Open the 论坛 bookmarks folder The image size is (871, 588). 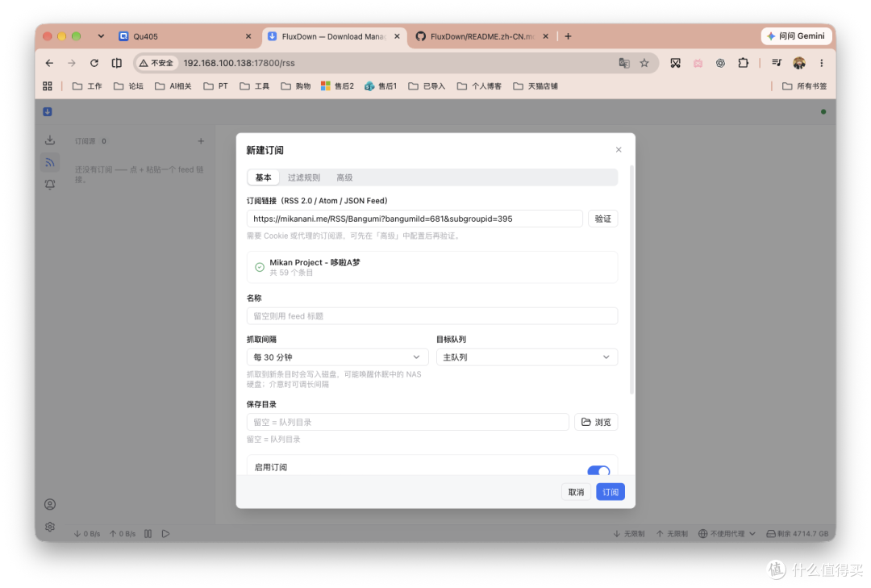pos(128,86)
